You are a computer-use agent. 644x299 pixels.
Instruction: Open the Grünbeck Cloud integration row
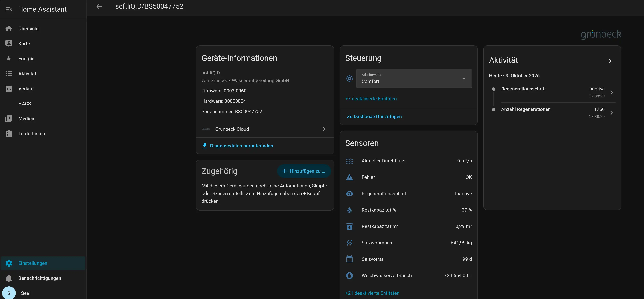coord(265,129)
